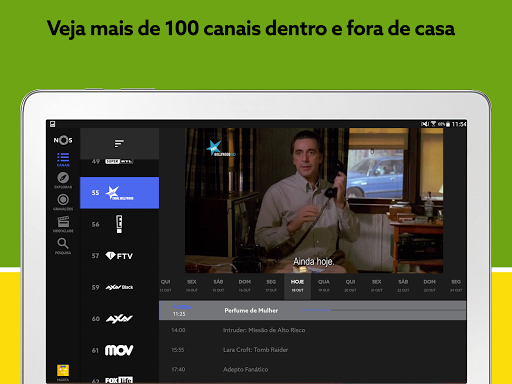
Task: Open the Pesquisa magnifier icon
Action: 63,246
